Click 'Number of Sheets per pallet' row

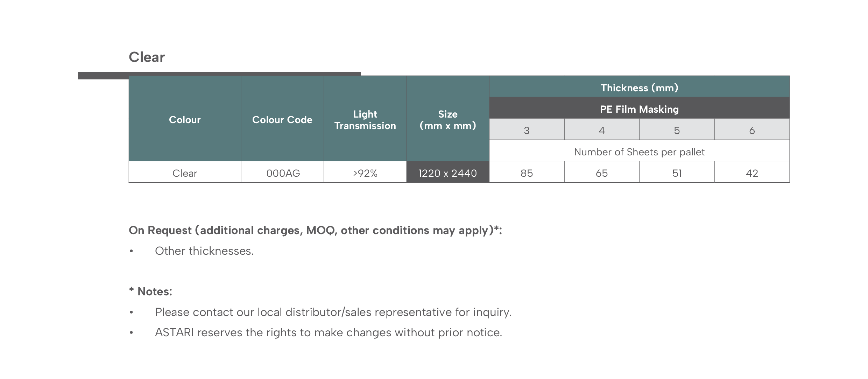[639, 151]
